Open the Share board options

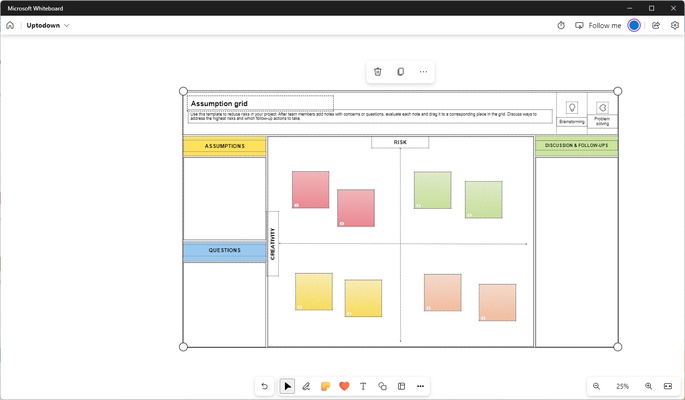(x=656, y=25)
